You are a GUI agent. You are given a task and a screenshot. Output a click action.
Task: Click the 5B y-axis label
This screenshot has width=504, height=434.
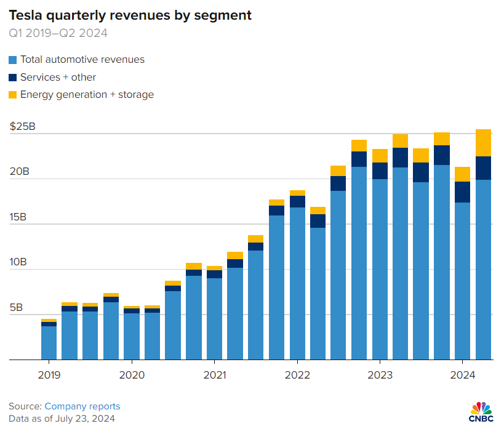[16, 308]
